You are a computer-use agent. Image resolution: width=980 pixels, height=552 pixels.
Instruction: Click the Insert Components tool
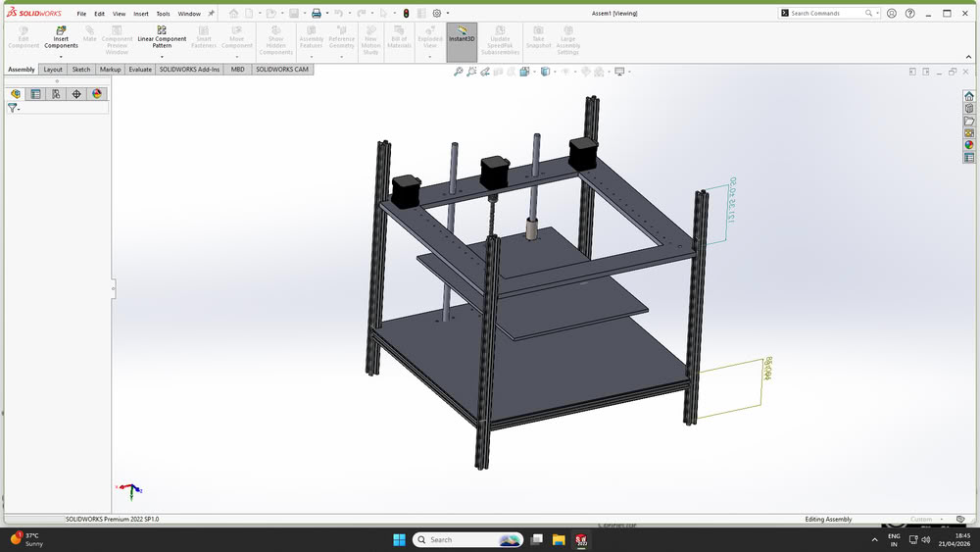[x=61, y=37]
